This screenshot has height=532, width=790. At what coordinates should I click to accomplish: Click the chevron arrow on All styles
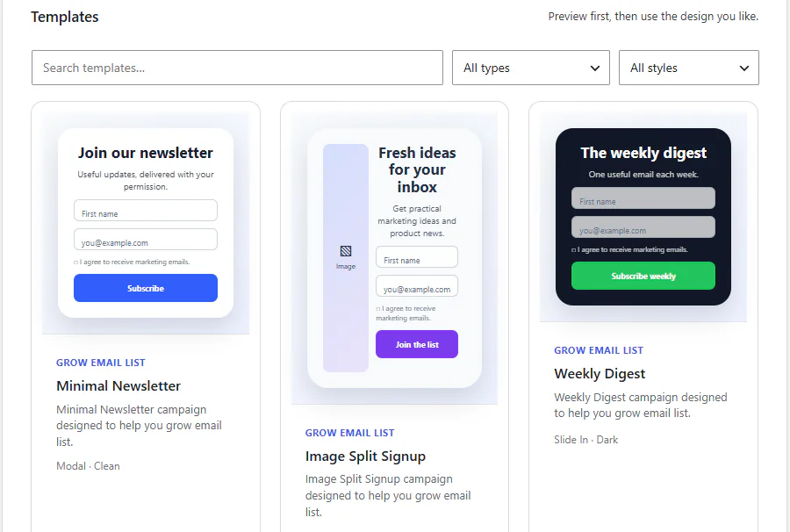tap(744, 68)
